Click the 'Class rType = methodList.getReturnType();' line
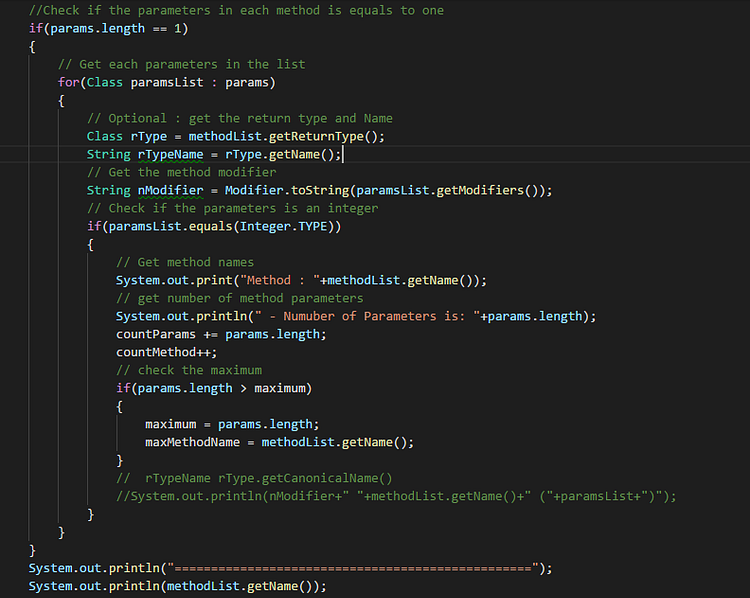 tap(236, 137)
